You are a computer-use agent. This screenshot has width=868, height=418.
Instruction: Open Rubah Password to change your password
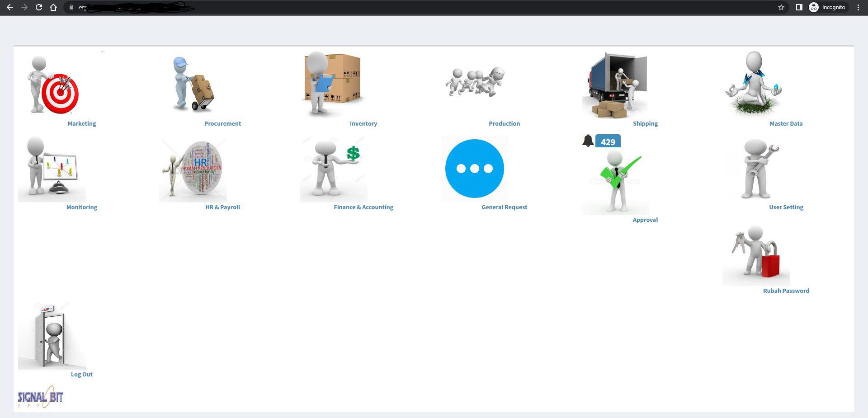click(x=756, y=253)
